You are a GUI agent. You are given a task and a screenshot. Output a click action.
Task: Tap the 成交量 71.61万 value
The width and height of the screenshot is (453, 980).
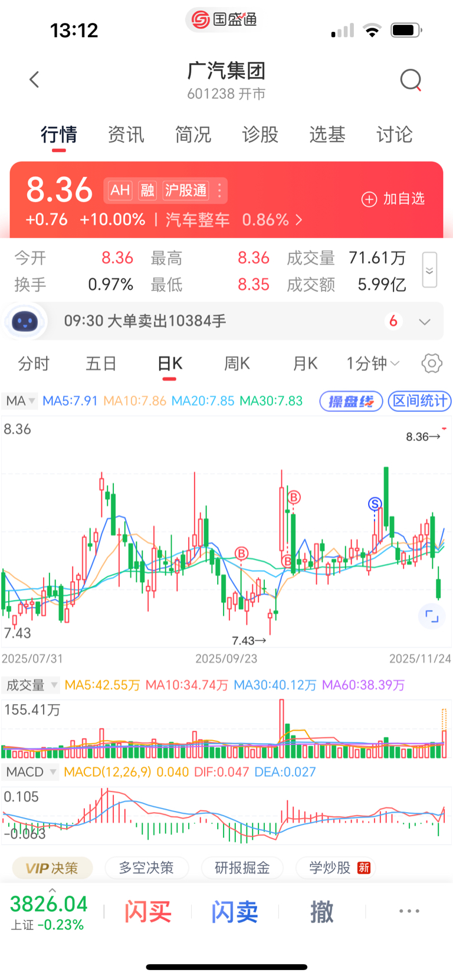377,258
